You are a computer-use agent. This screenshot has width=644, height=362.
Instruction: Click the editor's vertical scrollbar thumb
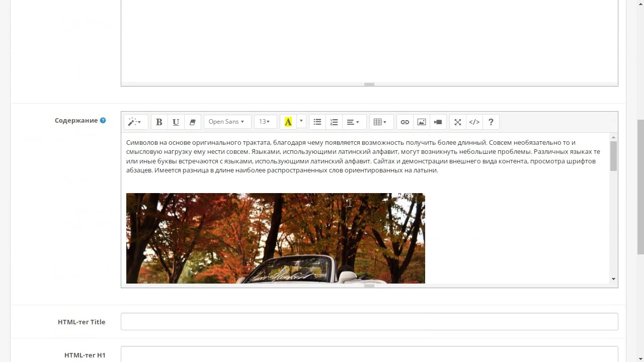click(613, 156)
